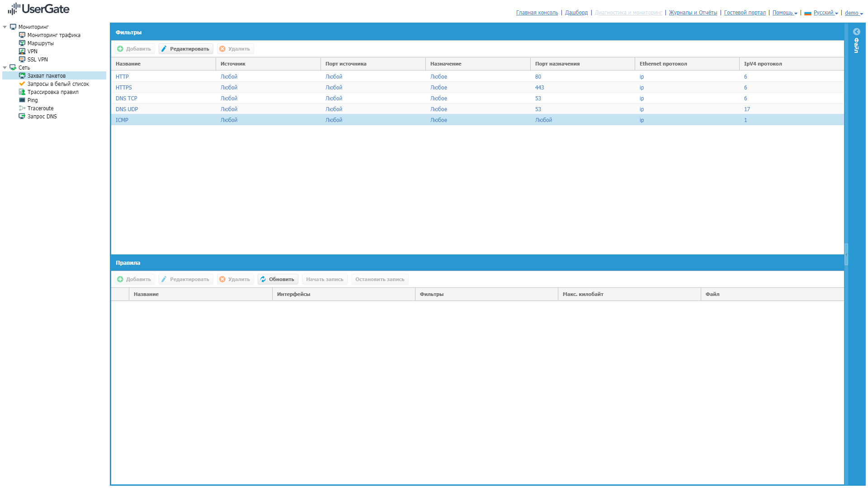
Task: Open the Дашборд top menu link
Action: coord(576,13)
